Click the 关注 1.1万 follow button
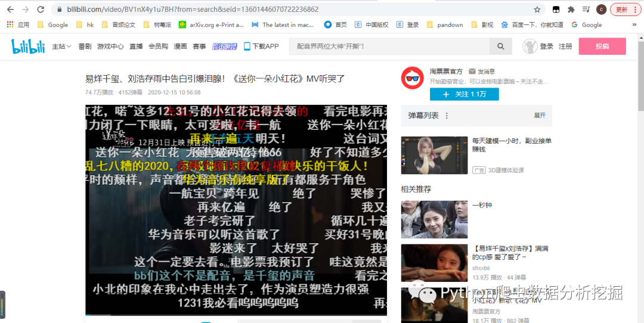 [x=464, y=94]
